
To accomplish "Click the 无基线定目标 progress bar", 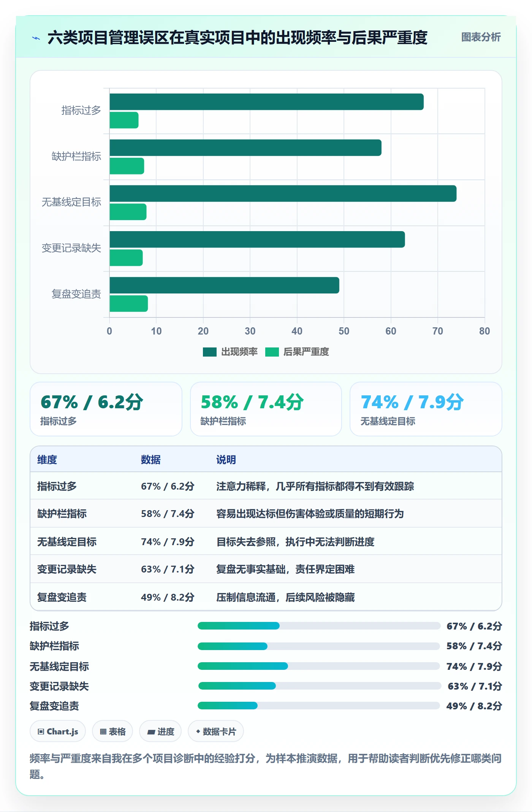I will (x=319, y=666).
